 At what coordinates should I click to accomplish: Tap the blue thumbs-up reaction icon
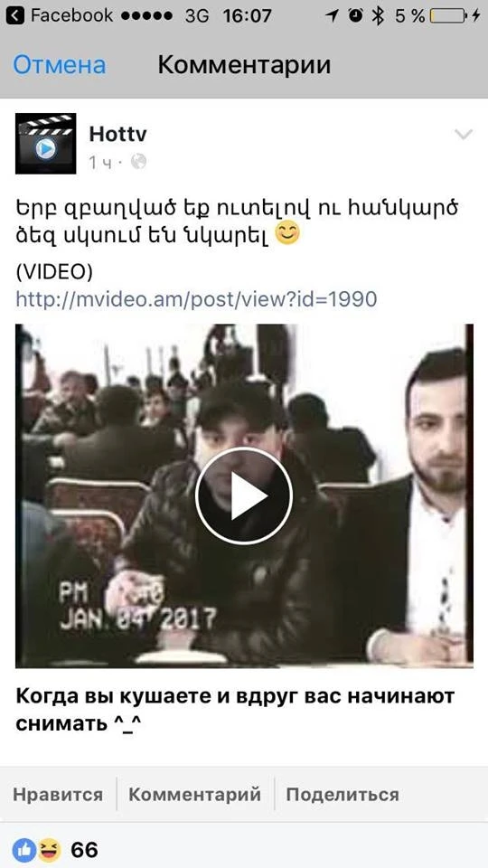pos(23,850)
